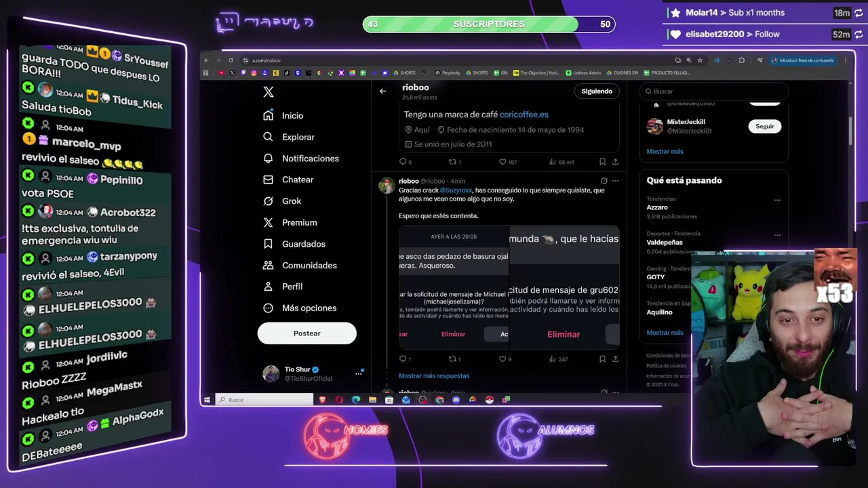Image resolution: width=868 pixels, height=488 pixels.
Task: Open Pokeball app from taskbar
Action: point(489,400)
